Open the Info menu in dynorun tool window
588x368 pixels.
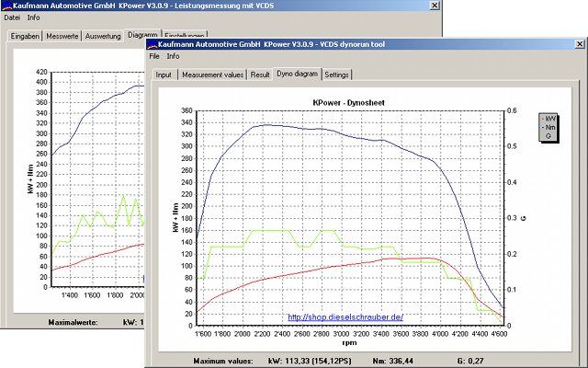(173, 56)
